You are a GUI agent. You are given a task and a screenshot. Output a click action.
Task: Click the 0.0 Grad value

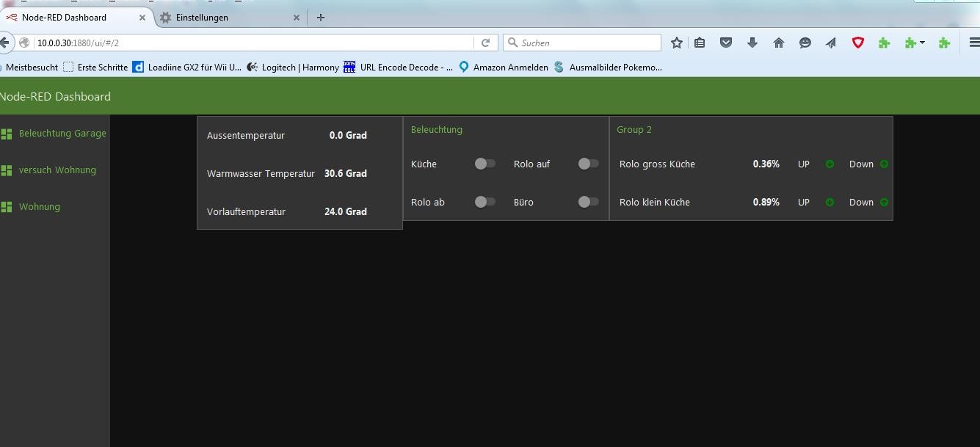(x=348, y=135)
